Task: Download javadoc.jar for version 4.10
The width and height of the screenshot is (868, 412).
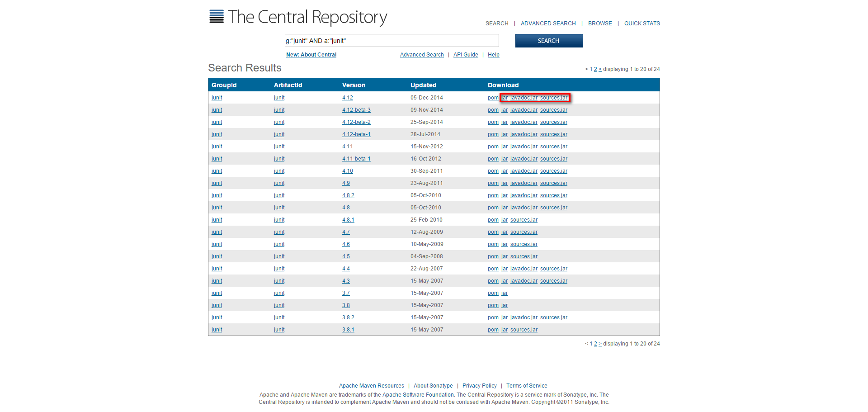Action: (x=524, y=171)
